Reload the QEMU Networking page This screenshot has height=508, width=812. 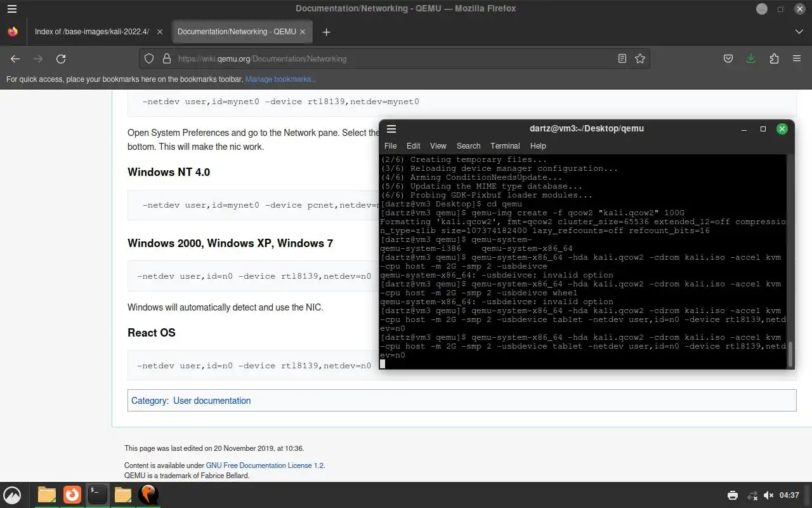tap(61, 58)
